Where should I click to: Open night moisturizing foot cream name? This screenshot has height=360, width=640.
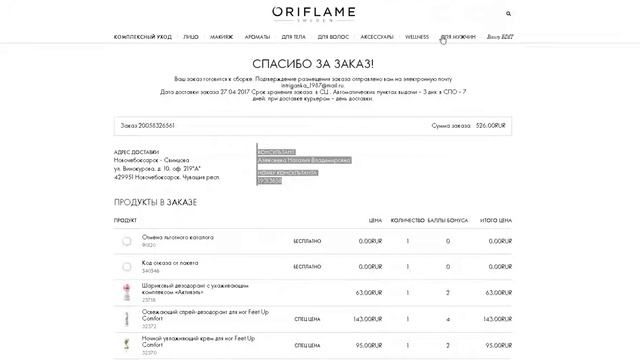pos(198,342)
